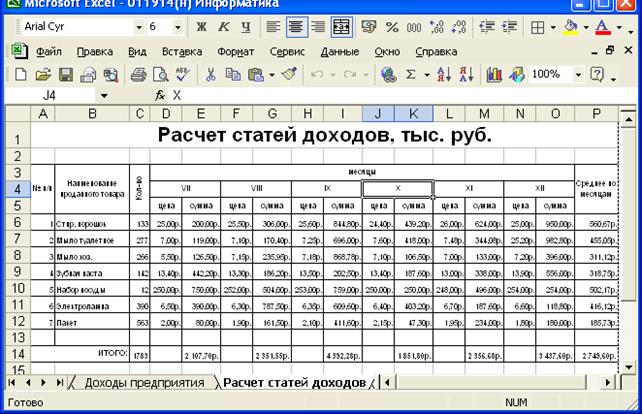The width and height of the screenshot is (642, 414).
Task: Click the Save floppy disk icon
Action: [65, 74]
